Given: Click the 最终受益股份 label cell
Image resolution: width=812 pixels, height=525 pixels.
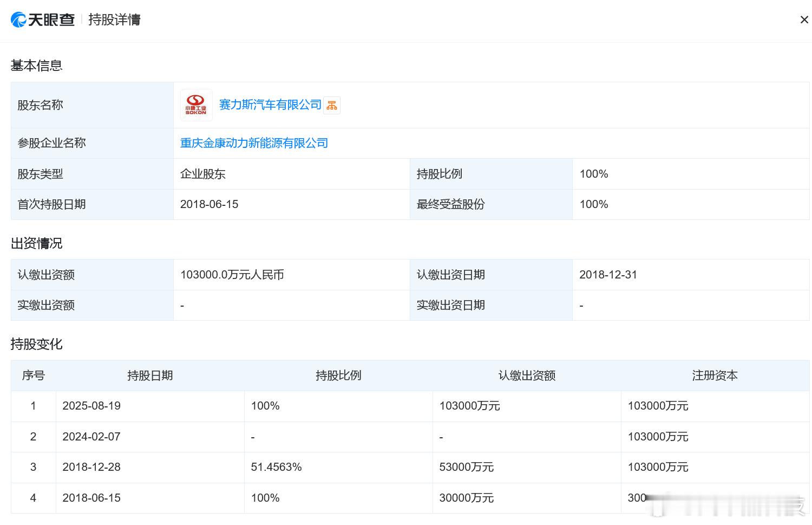Looking at the screenshot, I should tap(491, 204).
